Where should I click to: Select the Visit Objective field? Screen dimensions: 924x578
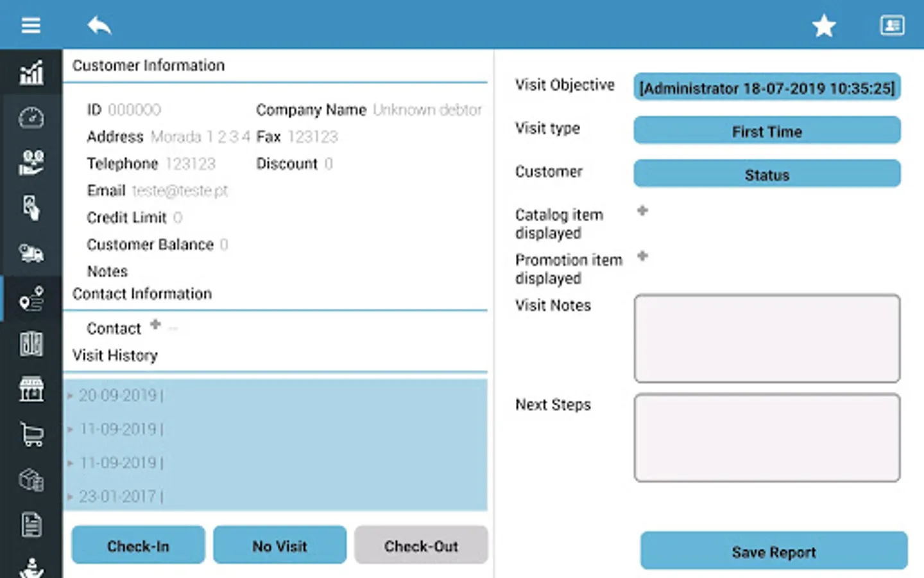[767, 88]
